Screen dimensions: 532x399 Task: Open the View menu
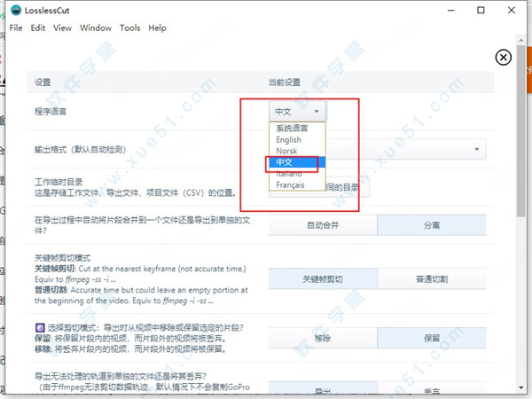pos(62,27)
